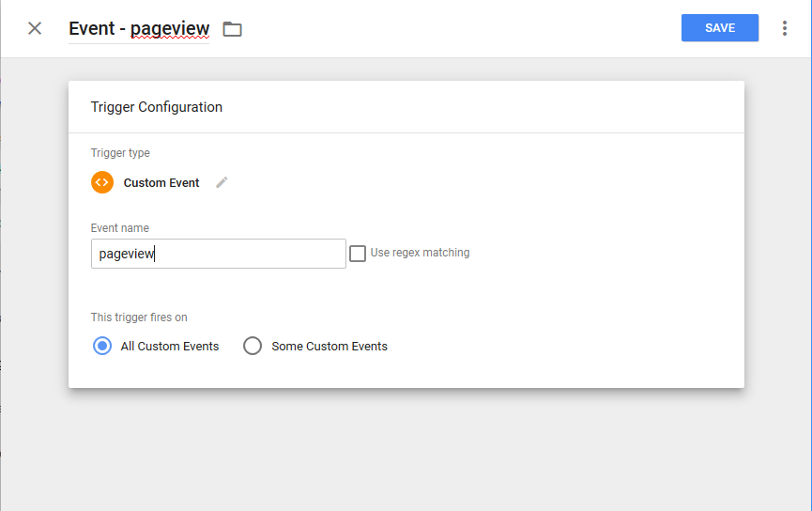The image size is (812, 511).
Task: Close the trigger editor with the X icon
Action: 35,28
